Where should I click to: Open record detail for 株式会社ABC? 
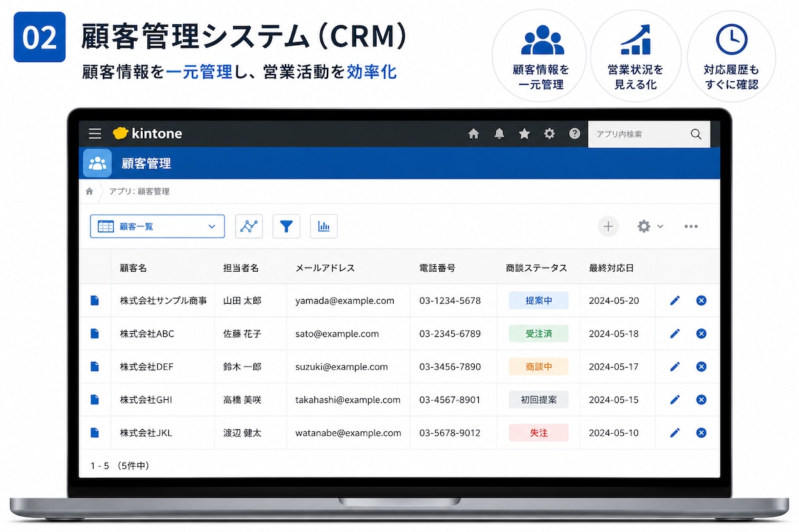[x=94, y=334]
